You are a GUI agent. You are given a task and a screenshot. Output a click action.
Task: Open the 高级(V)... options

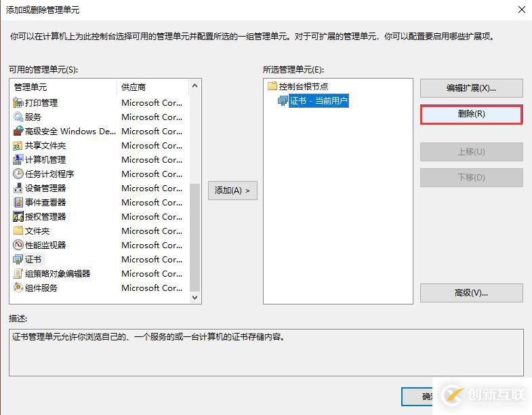(x=471, y=293)
